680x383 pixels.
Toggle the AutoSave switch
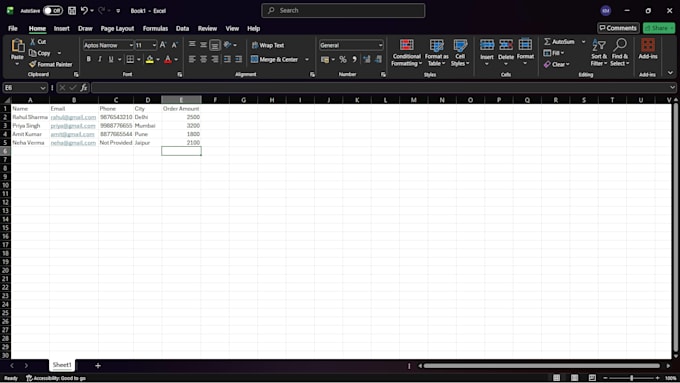53,10
